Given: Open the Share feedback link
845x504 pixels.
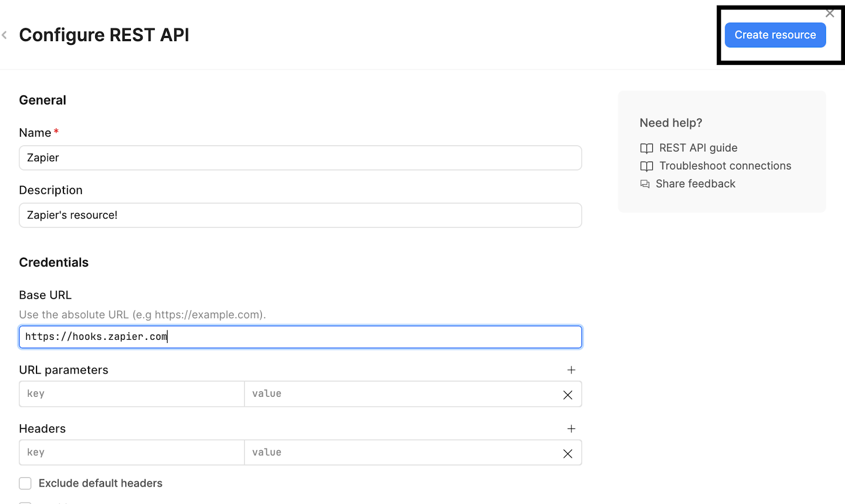Looking at the screenshot, I should pyautogui.click(x=696, y=184).
